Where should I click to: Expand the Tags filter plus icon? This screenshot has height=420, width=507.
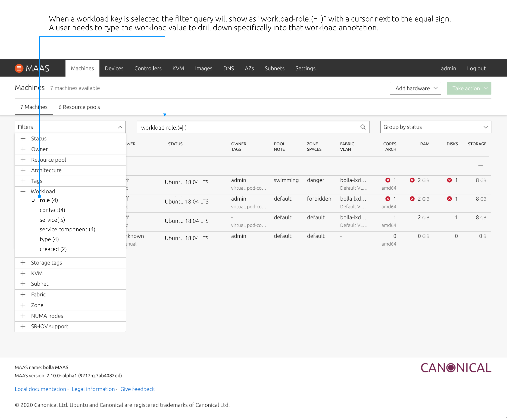point(23,181)
